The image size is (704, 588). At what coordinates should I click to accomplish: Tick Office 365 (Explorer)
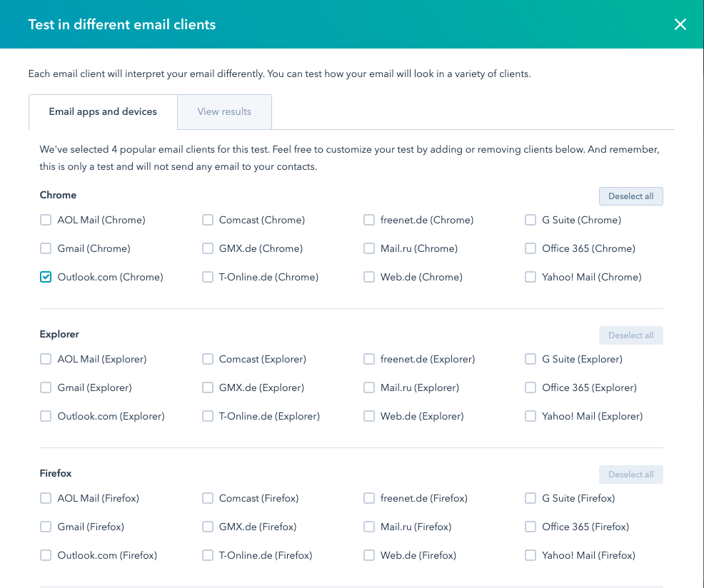530,387
